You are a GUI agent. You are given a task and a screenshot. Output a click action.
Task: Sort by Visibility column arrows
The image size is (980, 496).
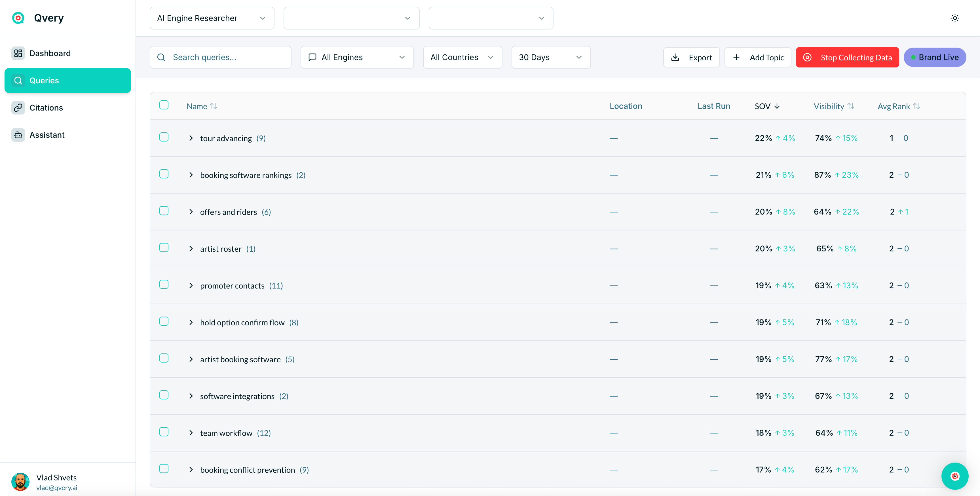(851, 106)
